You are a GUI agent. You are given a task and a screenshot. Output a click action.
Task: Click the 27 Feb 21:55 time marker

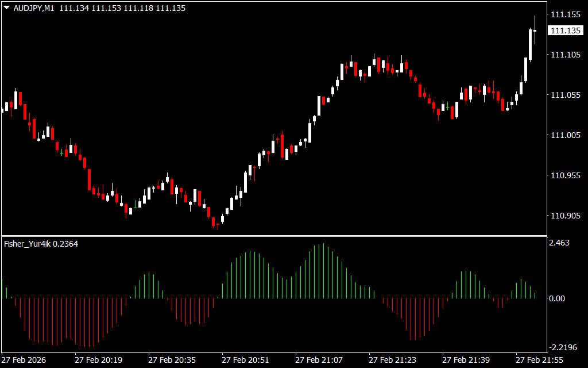click(x=540, y=360)
